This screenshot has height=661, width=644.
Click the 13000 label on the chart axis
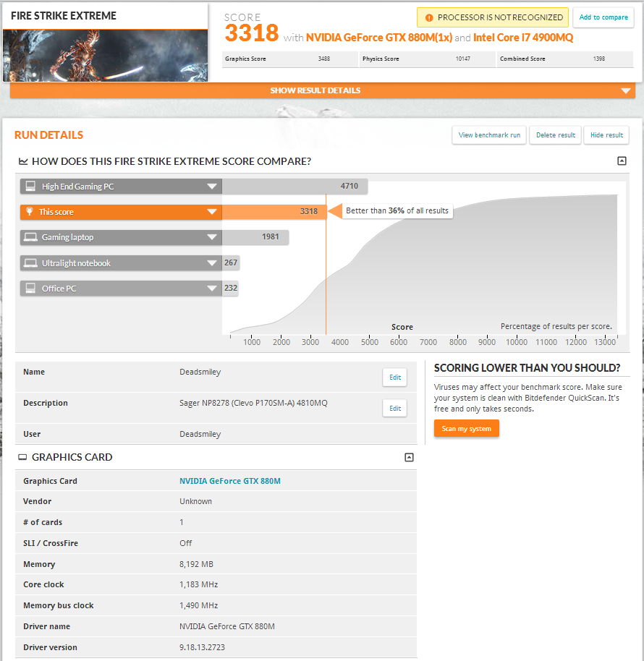click(605, 342)
